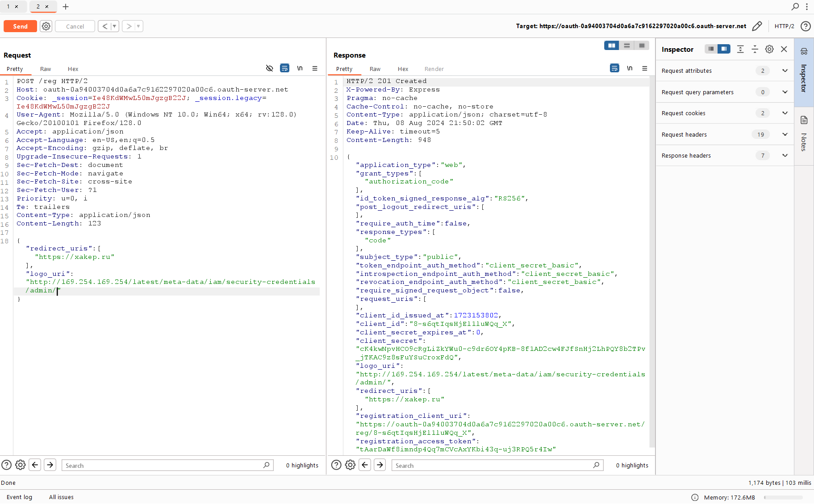Open back history dropdown arrow
Viewport: 814px width, 504px height.
(x=115, y=26)
